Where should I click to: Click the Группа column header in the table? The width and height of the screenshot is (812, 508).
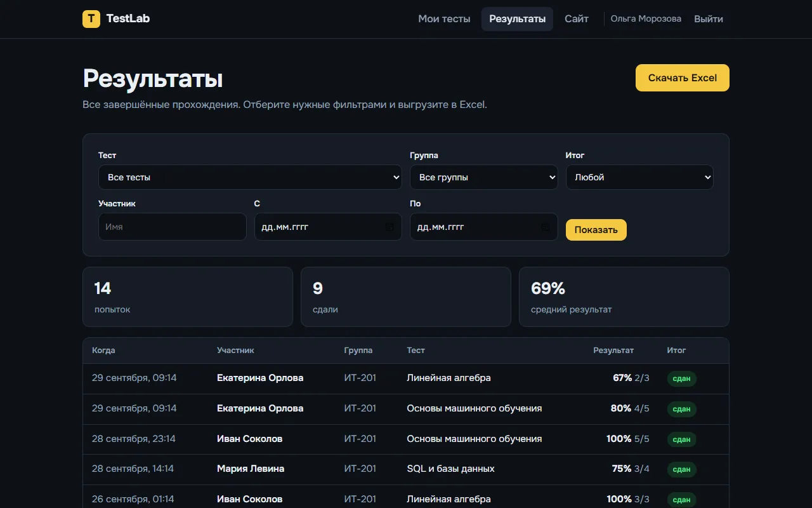tap(358, 351)
